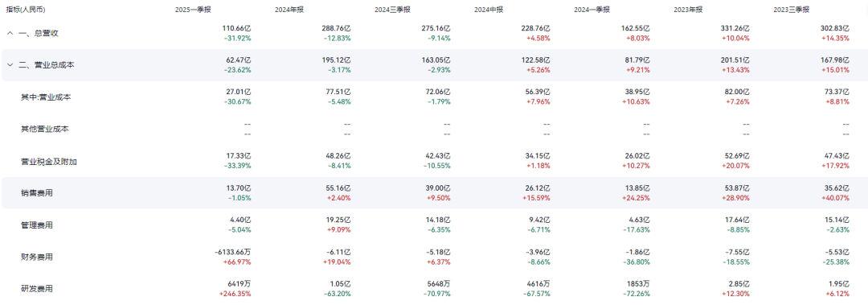The image size is (868, 305).
Task: Select the 2025一季报 column header
Action: pos(193,10)
